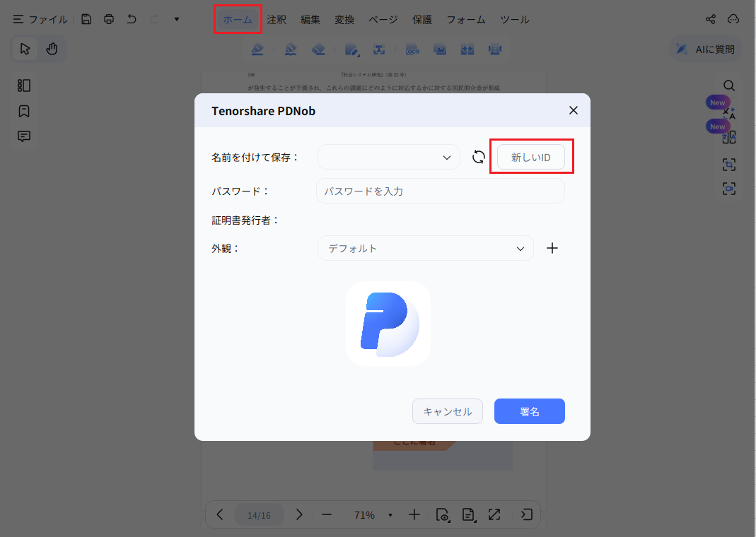
Task: Click the collapse bottom bar icon
Action: pos(526,515)
